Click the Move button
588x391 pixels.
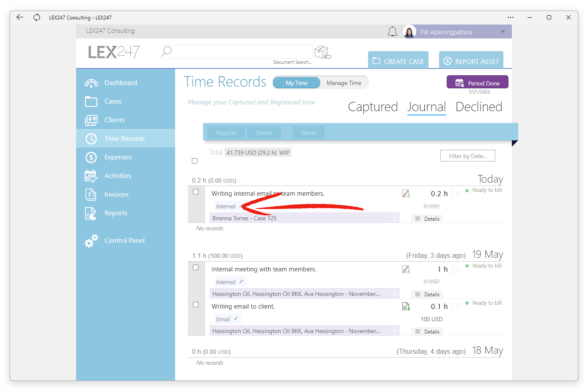[309, 133]
